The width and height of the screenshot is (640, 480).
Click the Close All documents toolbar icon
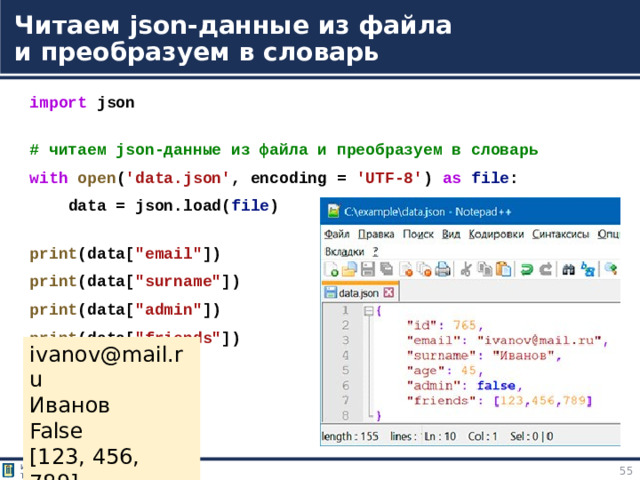[424, 269]
